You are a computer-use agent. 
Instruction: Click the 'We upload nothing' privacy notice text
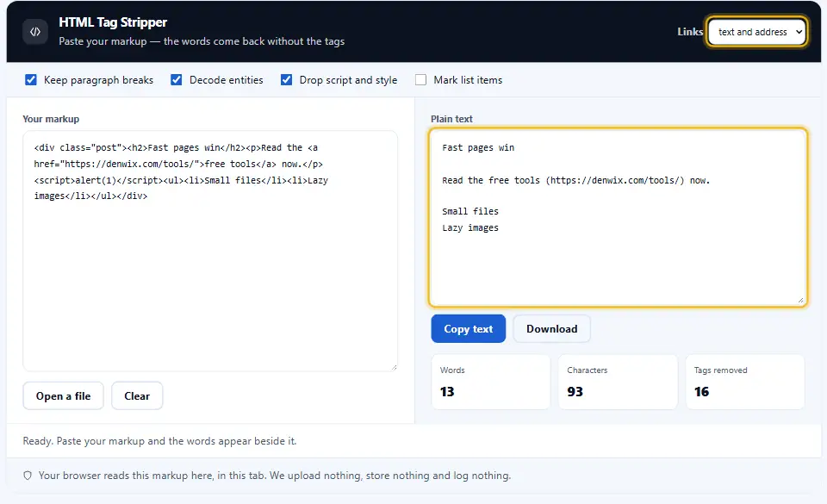tap(275, 476)
